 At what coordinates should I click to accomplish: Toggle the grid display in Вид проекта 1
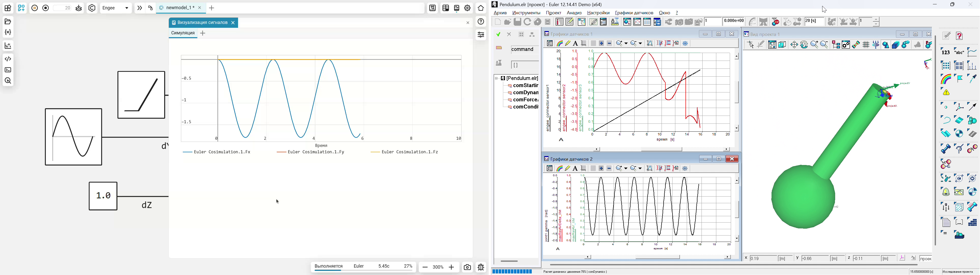[x=866, y=45]
